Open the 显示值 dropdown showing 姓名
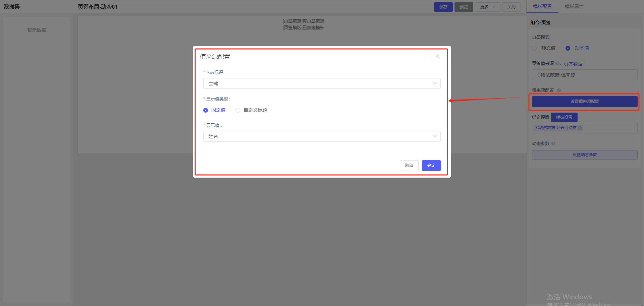644x306 pixels. (322, 136)
